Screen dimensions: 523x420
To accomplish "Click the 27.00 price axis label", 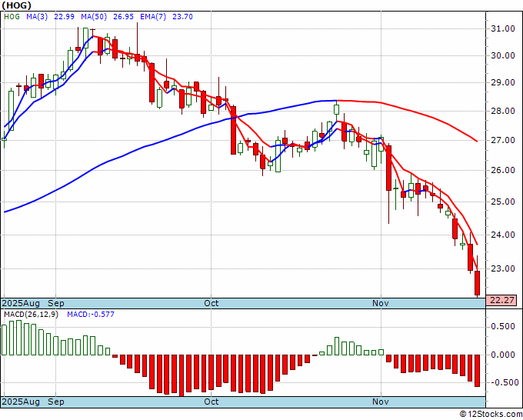I will coord(503,140).
